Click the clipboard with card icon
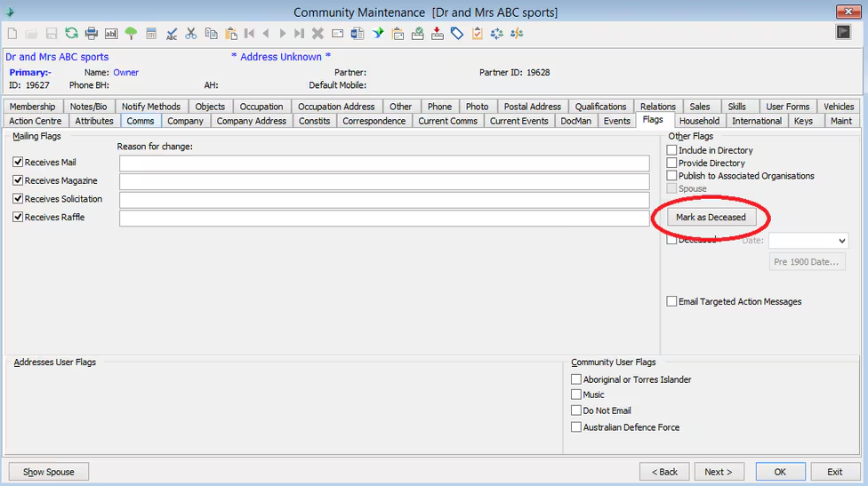This screenshot has width=868, height=486. pos(398,34)
